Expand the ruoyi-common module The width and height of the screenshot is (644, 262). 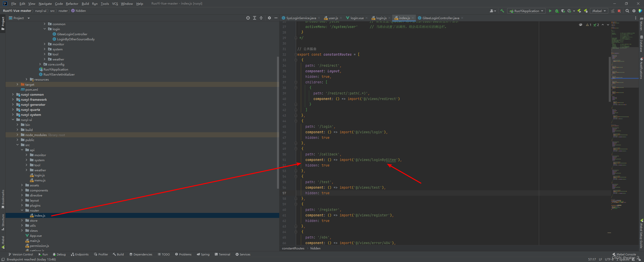point(13,94)
